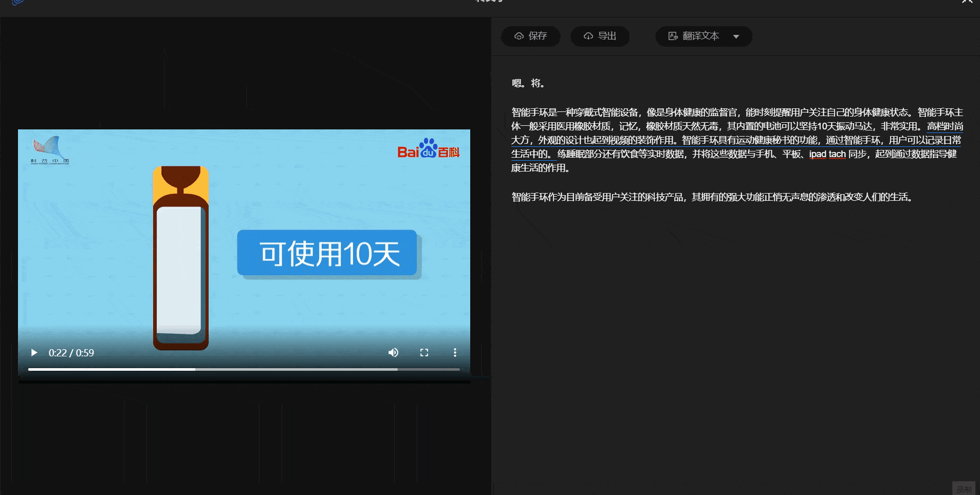The width and height of the screenshot is (980, 495).
Task: Close the dialog window
Action: (967, 2)
